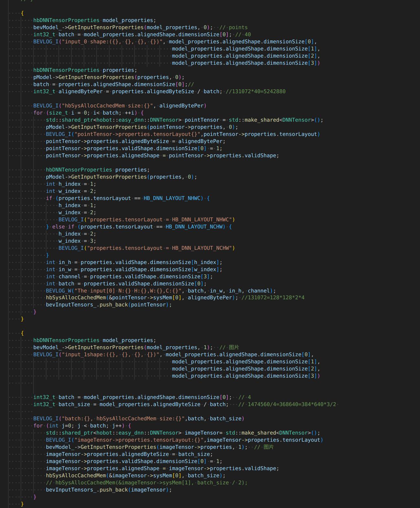Click 'int h_index = 1;' declaration
The image size is (420, 508).
[x=71, y=184]
